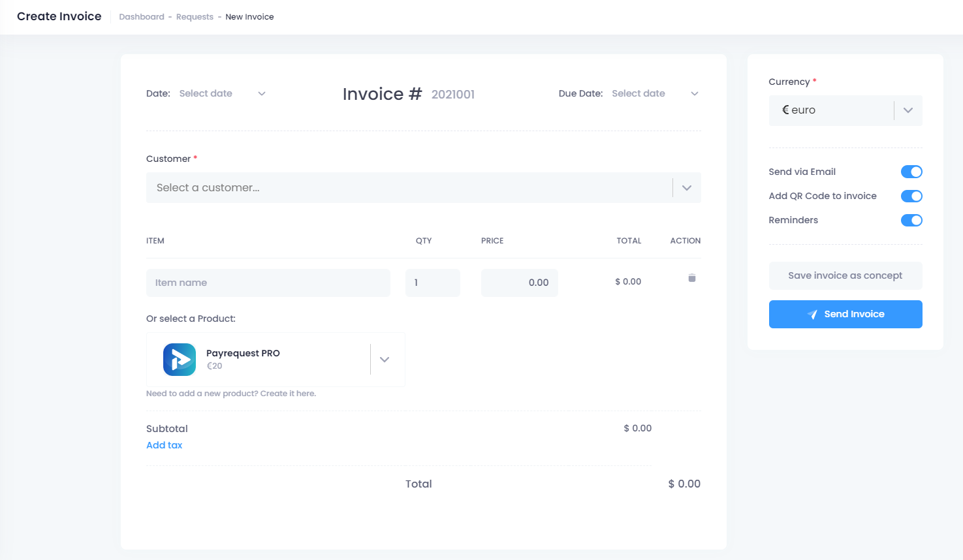Disable Add QR Code to invoice switch
Viewport: 963px width, 560px height.
coord(911,196)
